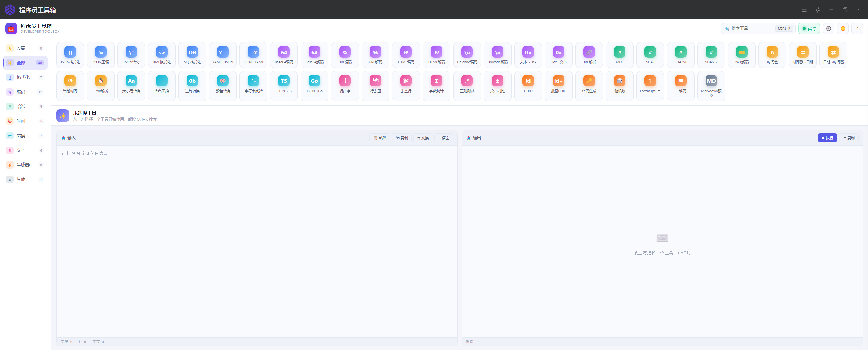The height and width of the screenshot is (350, 868).
Task: Open the 正则测试 tool
Action: pyautogui.click(x=467, y=86)
